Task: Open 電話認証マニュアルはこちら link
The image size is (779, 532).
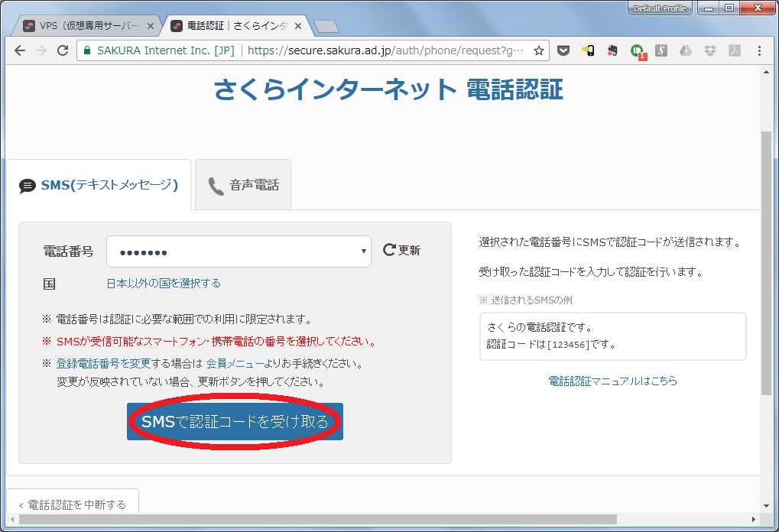Action: 612,381
